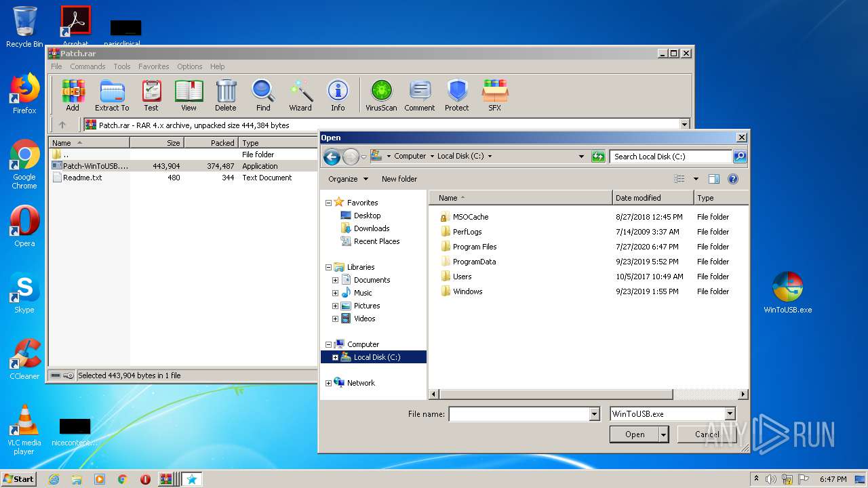Click the Protect shield icon
The width and height of the screenshot is (868, 488).
tap(457, 96)
